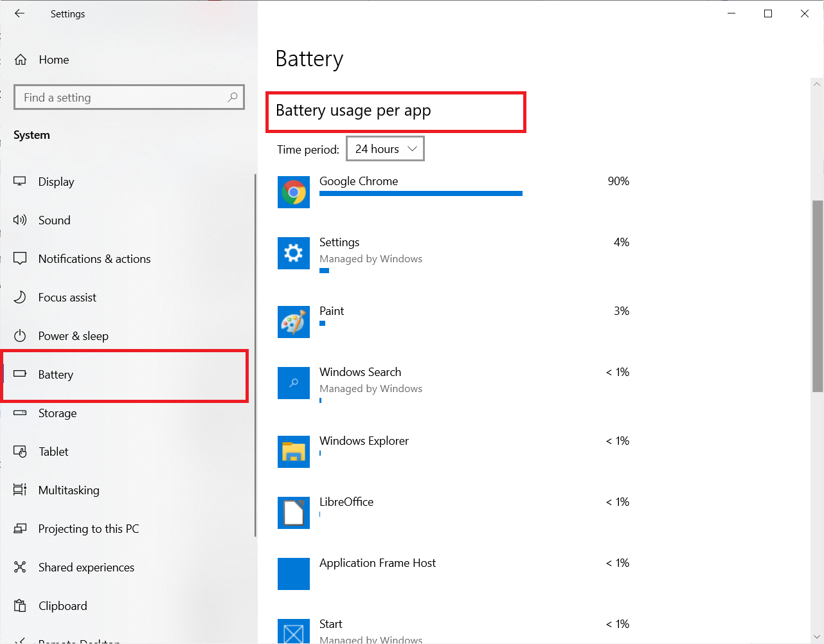Select Power & sleep in sidebar
This screenshot has height=644, width=824.
pos(73,336)
